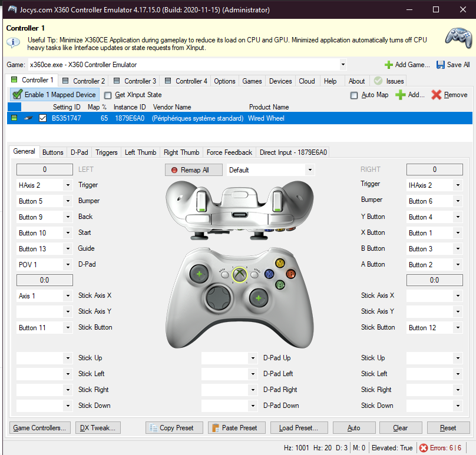Click the Hz: 1001 status entry
Viewport: 476px width, 455px height.
click(x=296, y=448)
